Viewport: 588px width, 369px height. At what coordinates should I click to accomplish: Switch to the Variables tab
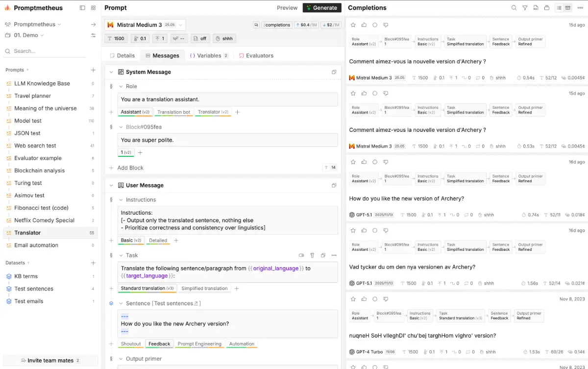[x=209, y=56]
